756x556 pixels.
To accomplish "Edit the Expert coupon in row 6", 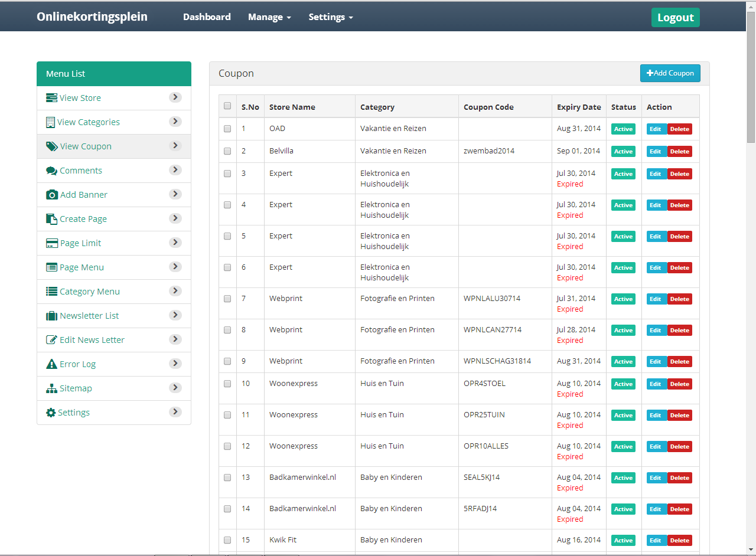I will [656, 268].
